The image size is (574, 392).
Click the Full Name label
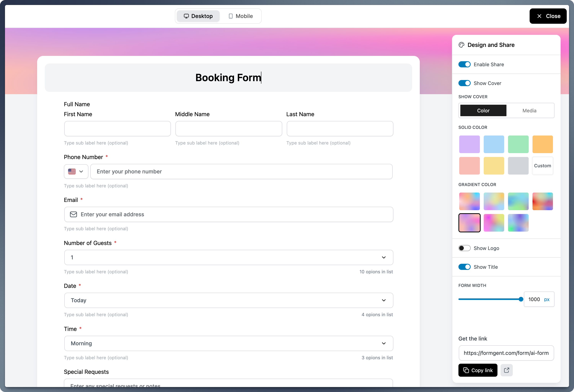pos(77,104)
